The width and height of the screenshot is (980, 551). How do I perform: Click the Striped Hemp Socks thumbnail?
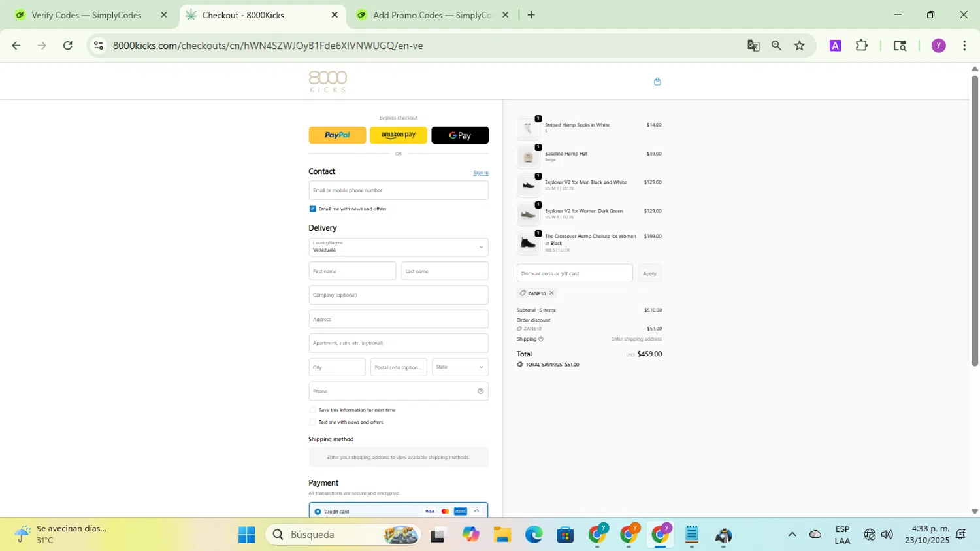528,128
